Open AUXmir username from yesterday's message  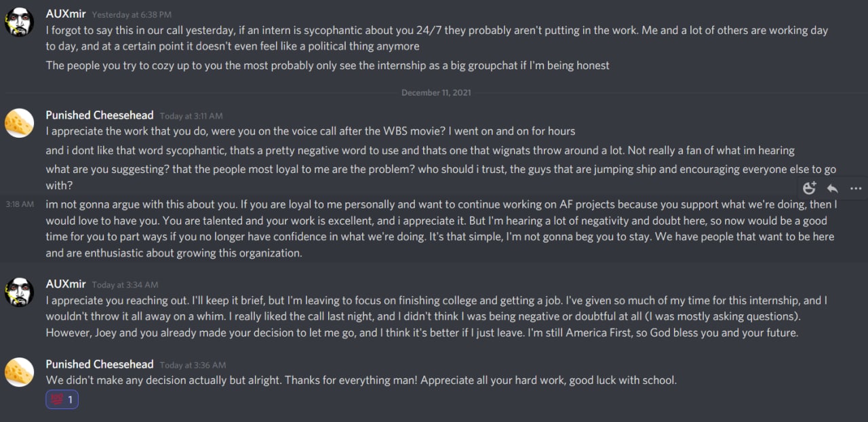coord(66,14)
